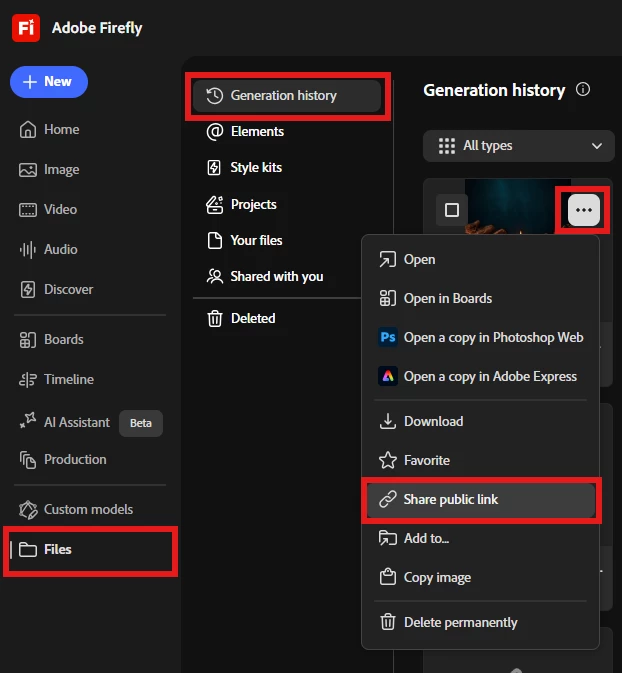Open Production in the sidebar
Viewport: 622px width, 673px height.
63,460
